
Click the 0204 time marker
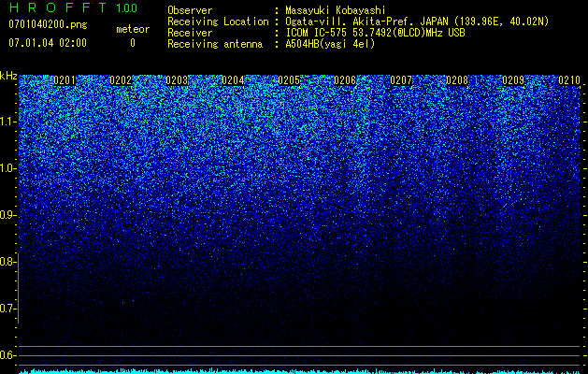(x=233, y=80)
